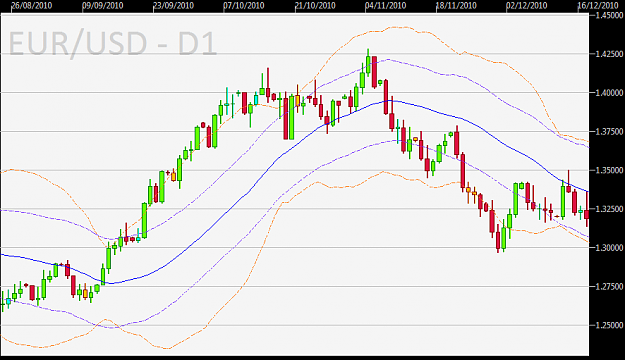Viewport: 625px width, 360px height.
Task: Select the 1.25000 price level label
Action: [x=609, y=325]
